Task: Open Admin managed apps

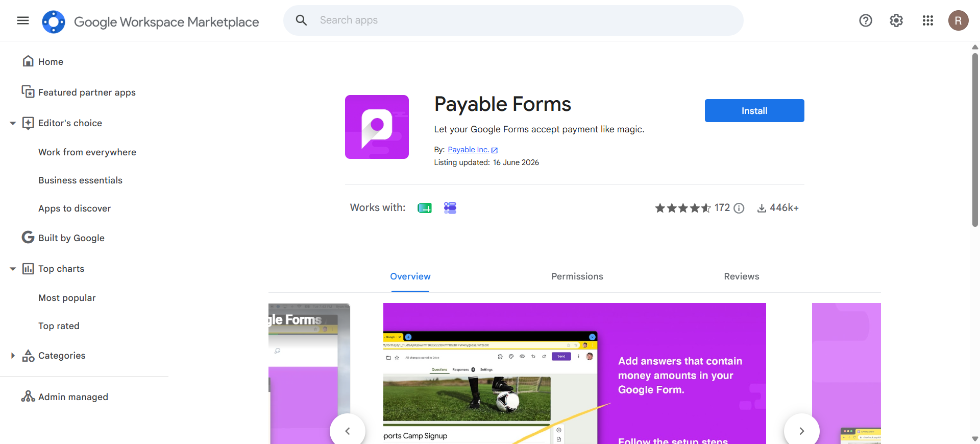Action: point(73,397)
